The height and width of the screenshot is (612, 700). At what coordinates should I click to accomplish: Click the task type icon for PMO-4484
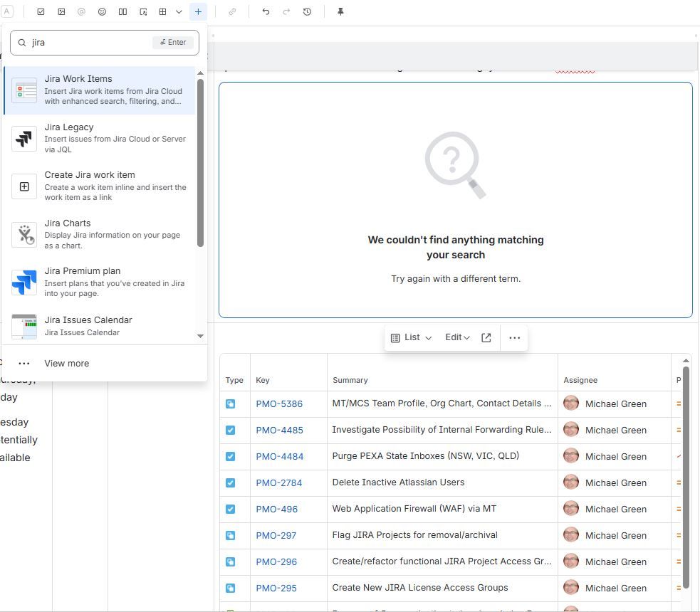[x=230, y=456]
